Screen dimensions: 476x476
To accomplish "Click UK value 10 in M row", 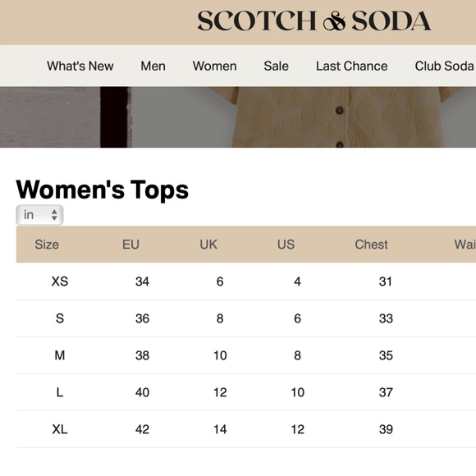I will [x=220, y=355].
